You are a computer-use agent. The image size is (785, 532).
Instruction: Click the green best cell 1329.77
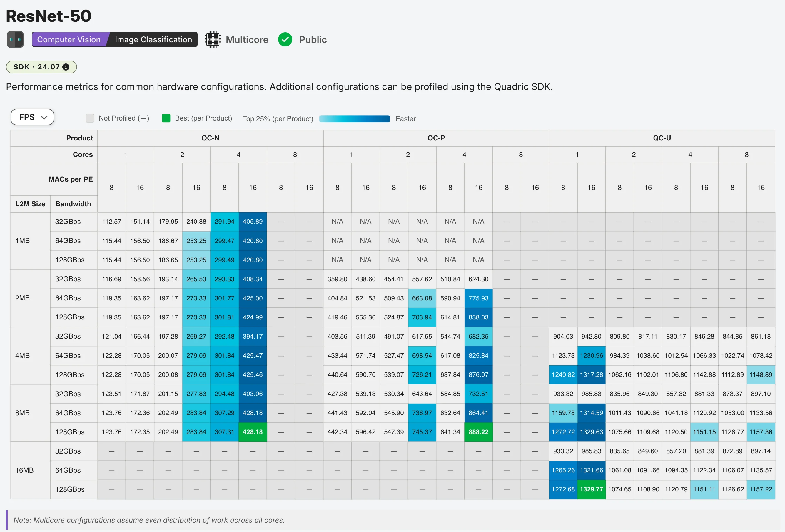pos(592,489)
